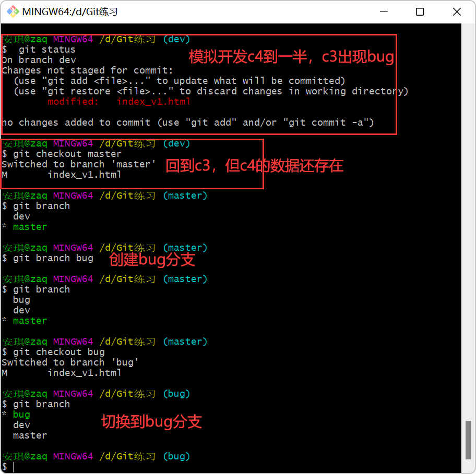Viewport: 476px width, 474px height.
Task: Click the empty '$' prompt with cursor
Action: [8, 467]
